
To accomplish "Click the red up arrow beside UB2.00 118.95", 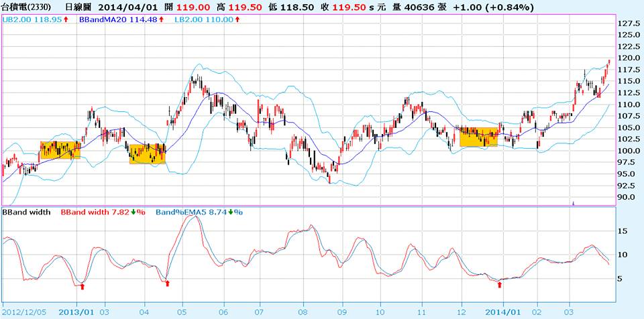I will 66,20.
